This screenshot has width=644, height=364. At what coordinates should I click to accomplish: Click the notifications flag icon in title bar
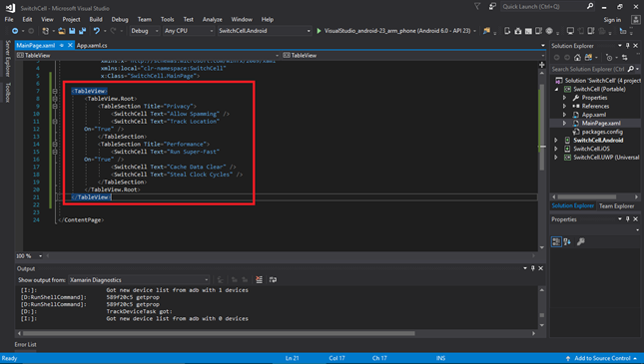coord(477,7)
